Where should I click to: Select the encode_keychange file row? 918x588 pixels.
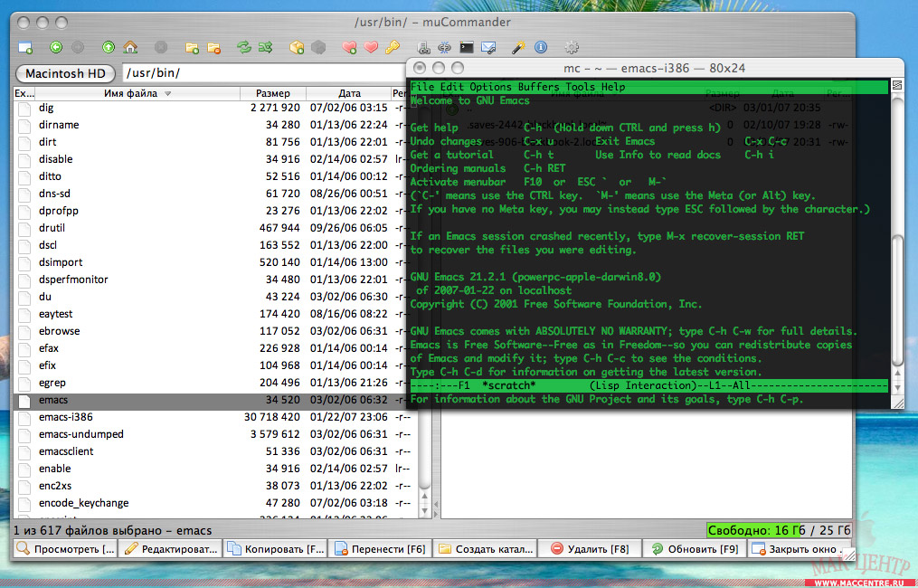click(x=216, y=503)
